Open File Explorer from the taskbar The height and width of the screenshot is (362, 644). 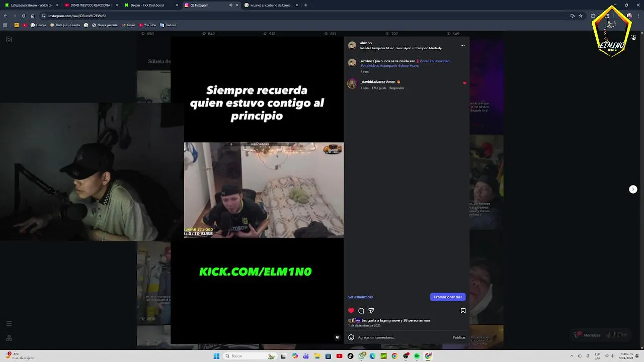click(317, 356)
